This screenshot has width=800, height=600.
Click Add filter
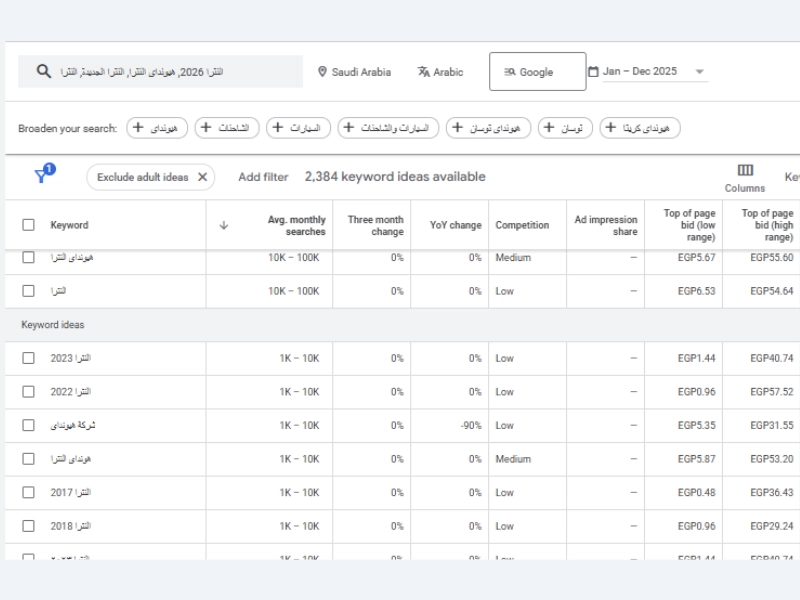point(263,177)
